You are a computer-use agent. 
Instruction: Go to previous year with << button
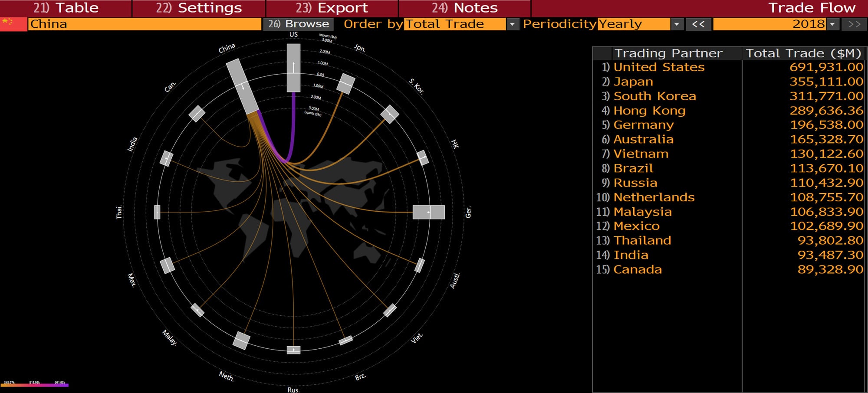pos(698,24)
